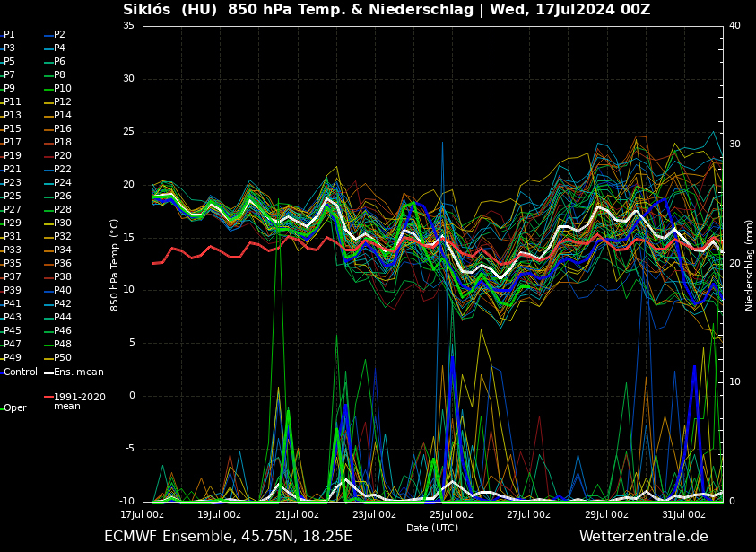This screenshot has height=552, width=756.
Task: Select the P50 legend entry
Action: click(x=63, y=358)
